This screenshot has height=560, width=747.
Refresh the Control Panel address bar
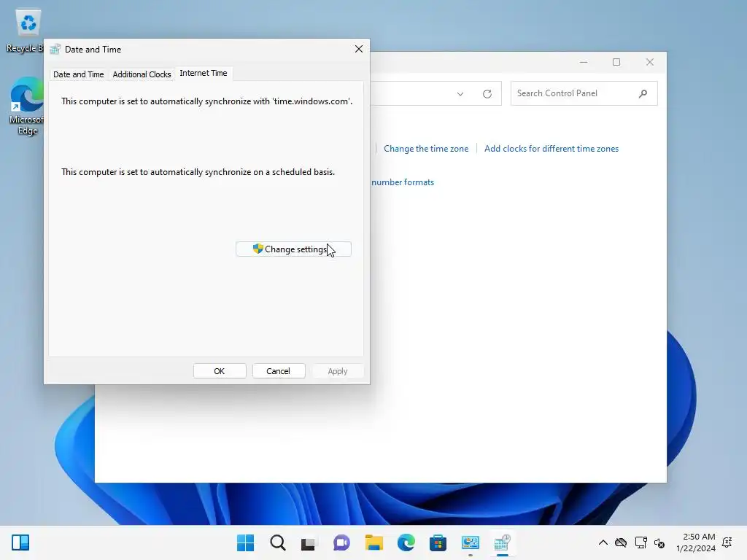click(x=487, y=94)
